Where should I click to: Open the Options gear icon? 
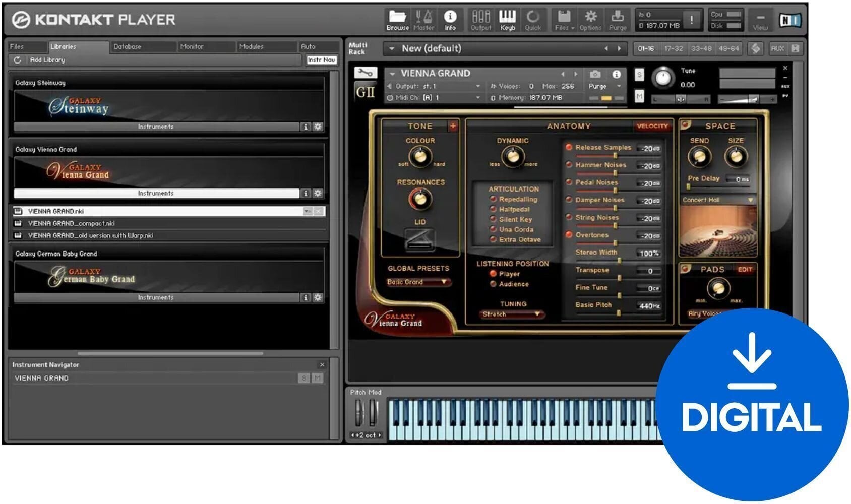tap(590, 20)
